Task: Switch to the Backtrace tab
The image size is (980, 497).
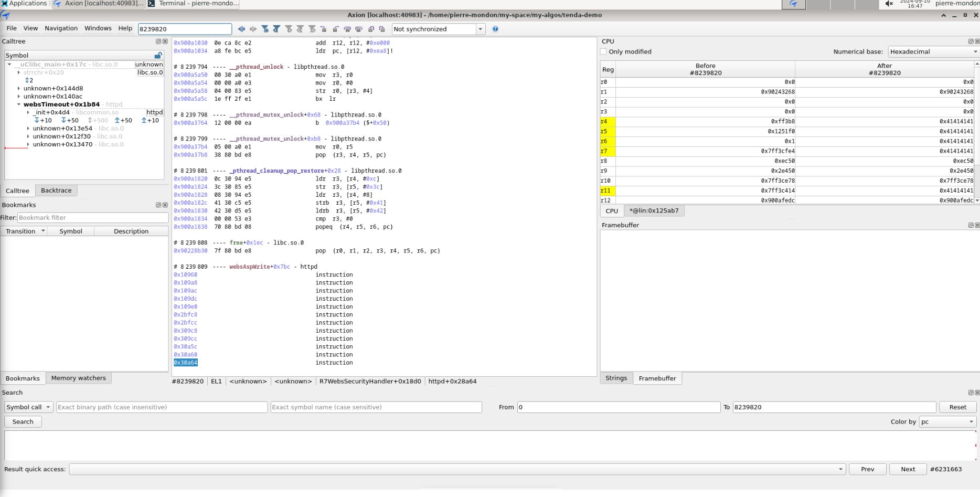Action: tap(56, 191)
